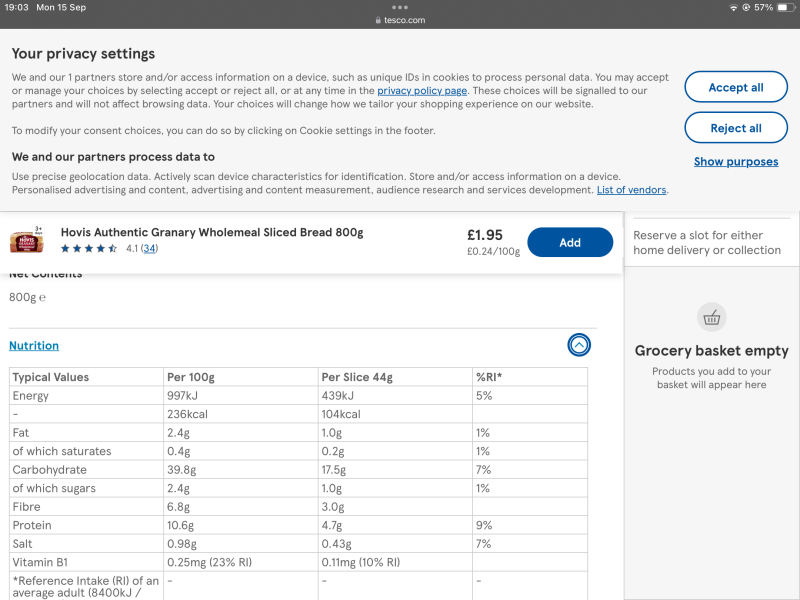Open the three-dot multitasking menu

click(400, 7)
